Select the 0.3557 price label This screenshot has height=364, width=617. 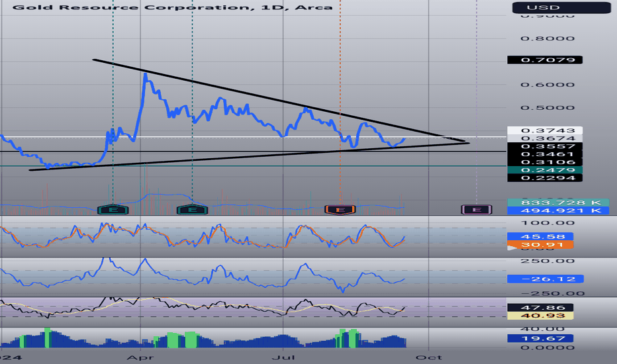click(545, 146)
